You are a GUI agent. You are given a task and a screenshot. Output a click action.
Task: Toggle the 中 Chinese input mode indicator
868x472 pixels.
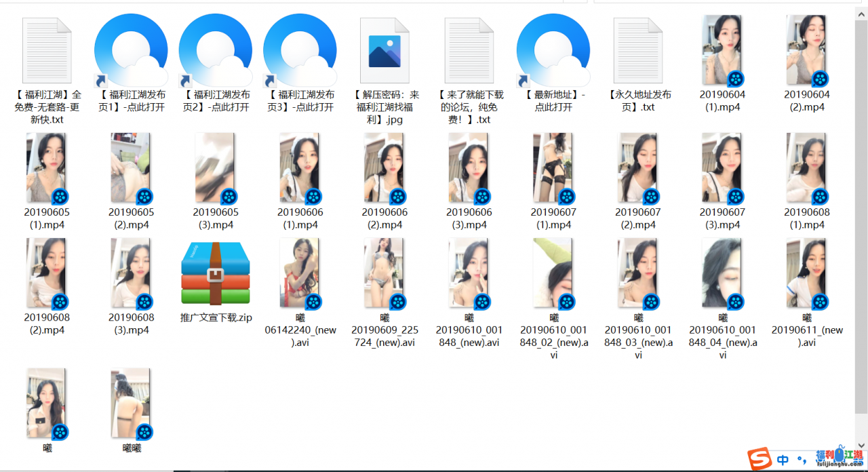[783, 460]
